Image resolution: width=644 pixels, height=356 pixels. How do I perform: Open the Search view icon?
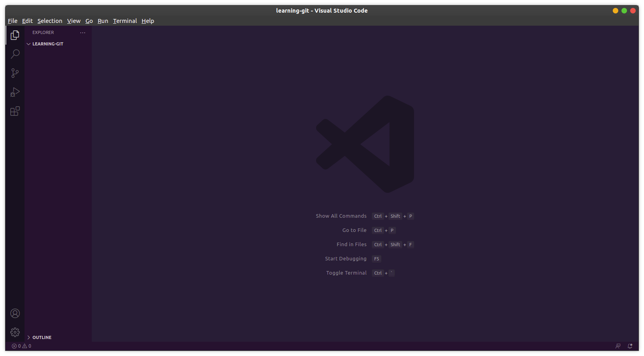coord(15,54)
